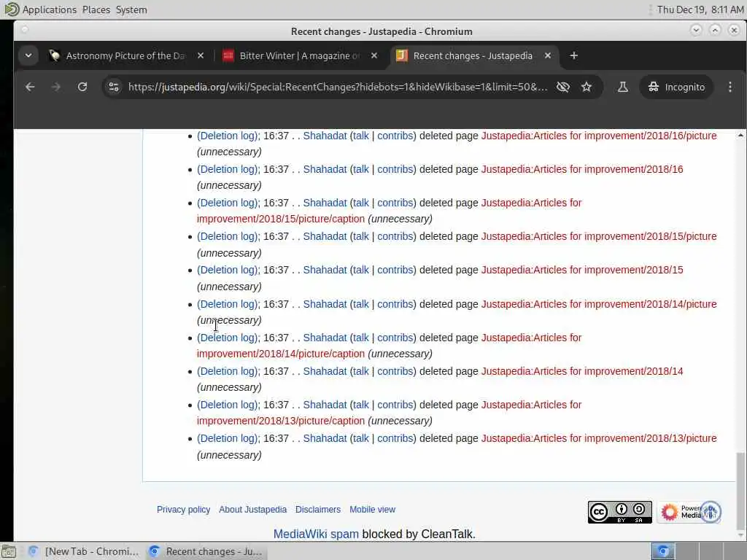Open deleted page Articles for improvement/2018/15

click(x=582, y=270)
